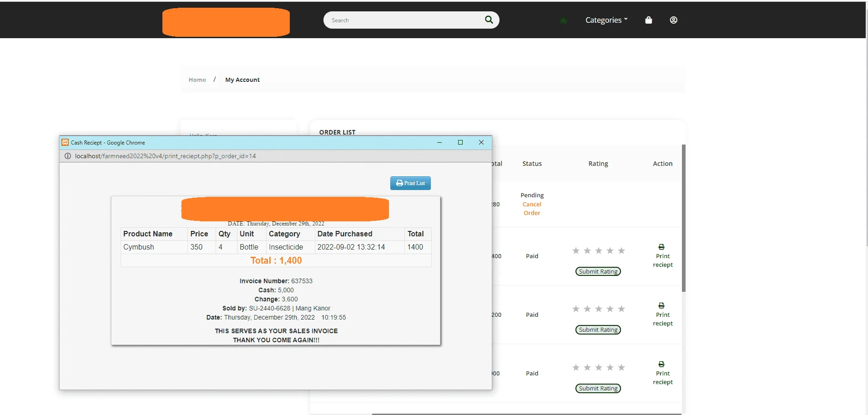The image size is (868, 415).
Task: Click Print reciept link in last Paid row
Action: pyautogui.click(x=663, y=378)
